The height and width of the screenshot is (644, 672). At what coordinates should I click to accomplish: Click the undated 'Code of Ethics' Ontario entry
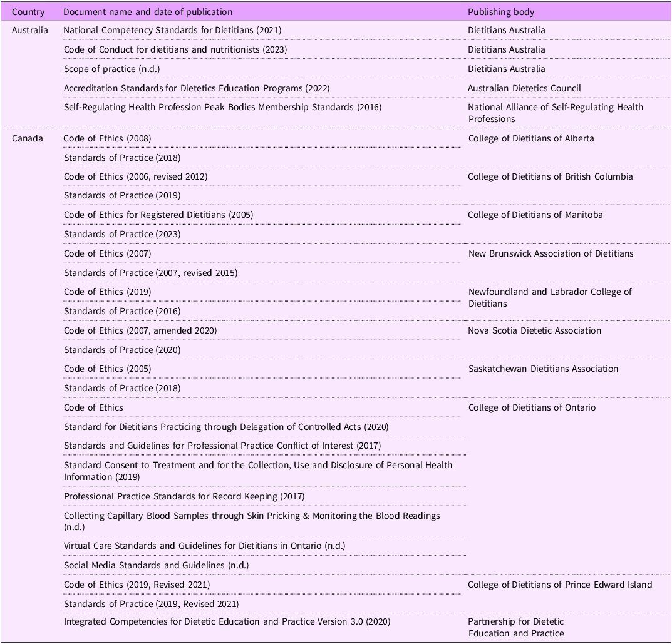point(93,407)
